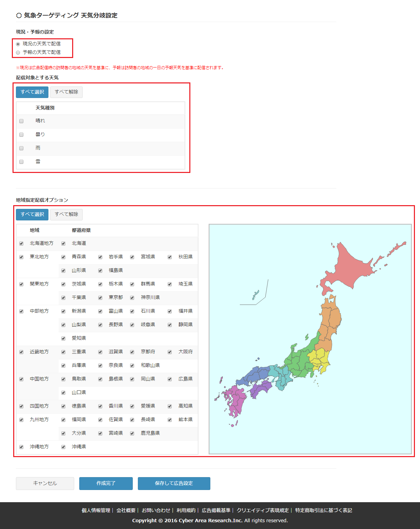Toggle the 山口県 checkbox
This screenshot has width=420, height=529.
63,393
